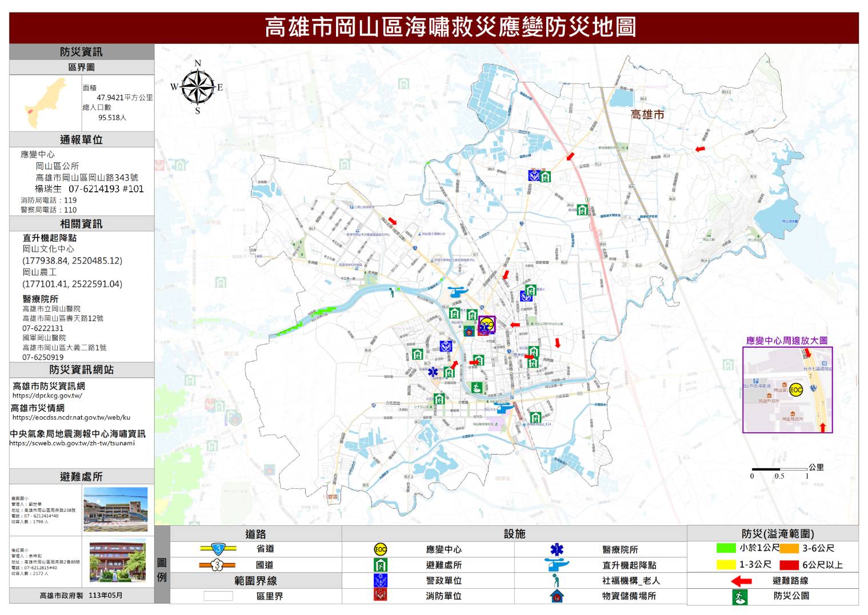Click the 省道 highway shield icon in legend
The image size is (868, 615).
(x=218, y=549)
